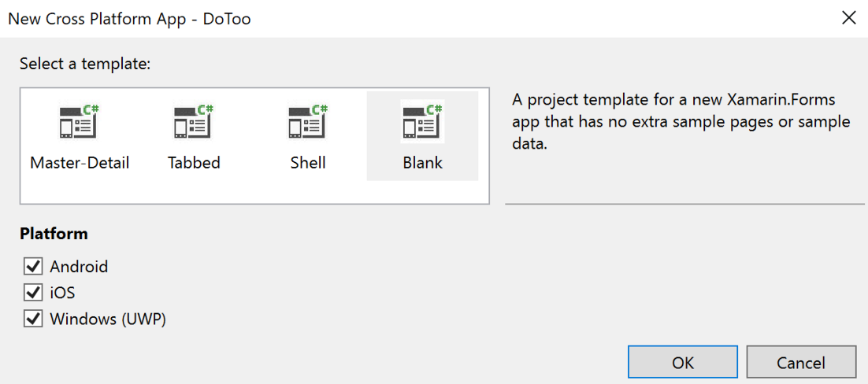Image resolution: width=868 pixels, height=384 pixels.
Task: Select the Master-Detail template icon
Action: point(80,122)
